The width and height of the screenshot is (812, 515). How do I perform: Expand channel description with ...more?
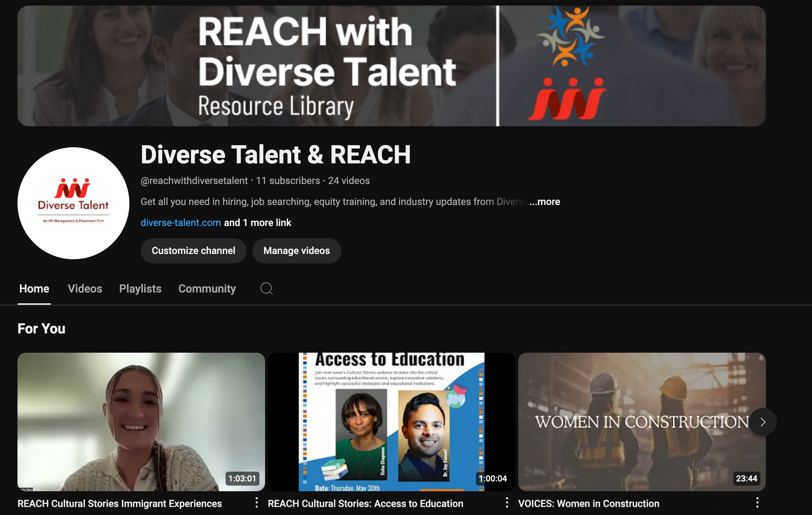[545, 202]
